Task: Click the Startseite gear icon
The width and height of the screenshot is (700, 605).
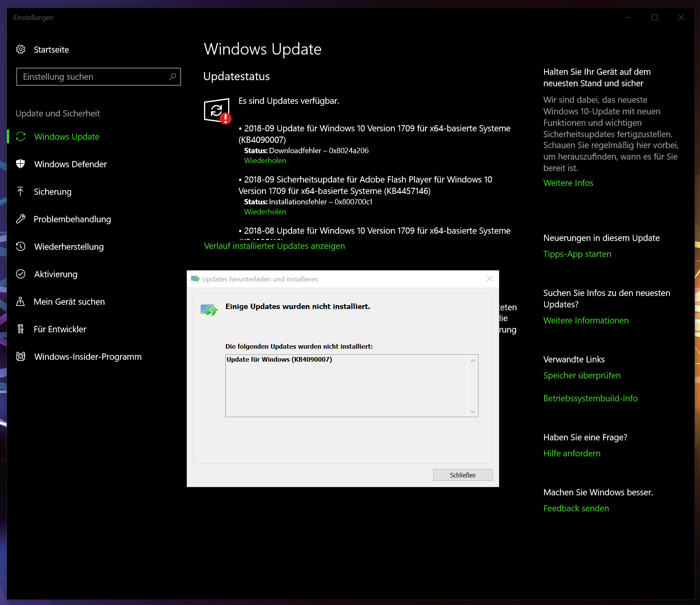Action: [x=21, y=50]
